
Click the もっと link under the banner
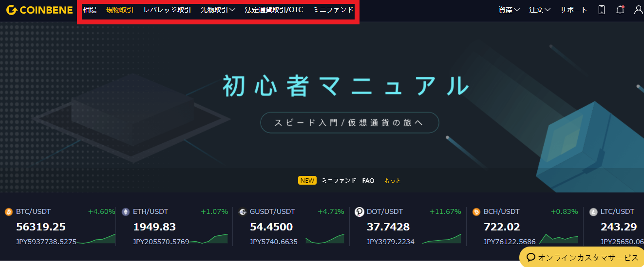tap(393, 181)
